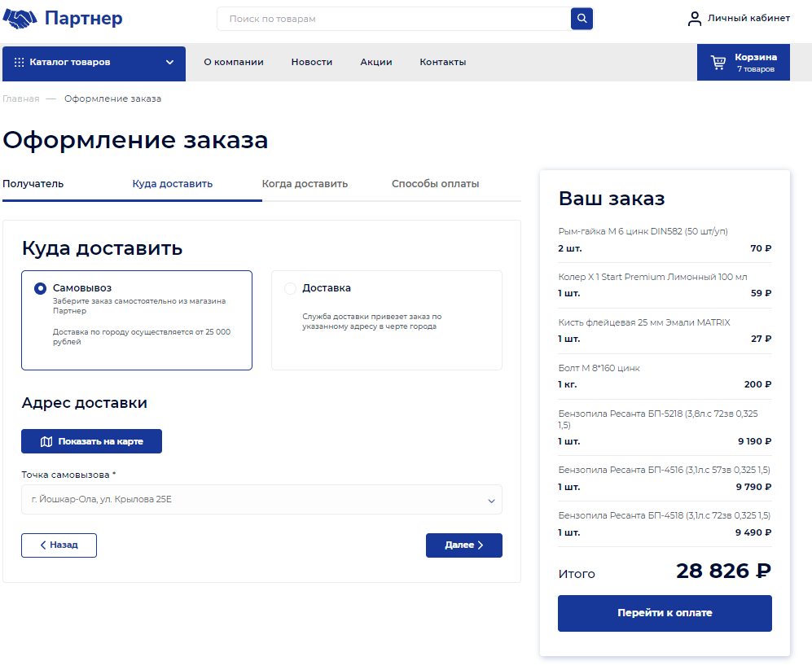Select the Доставка radio option
This screenshot has height=670, width=812.
290,289
